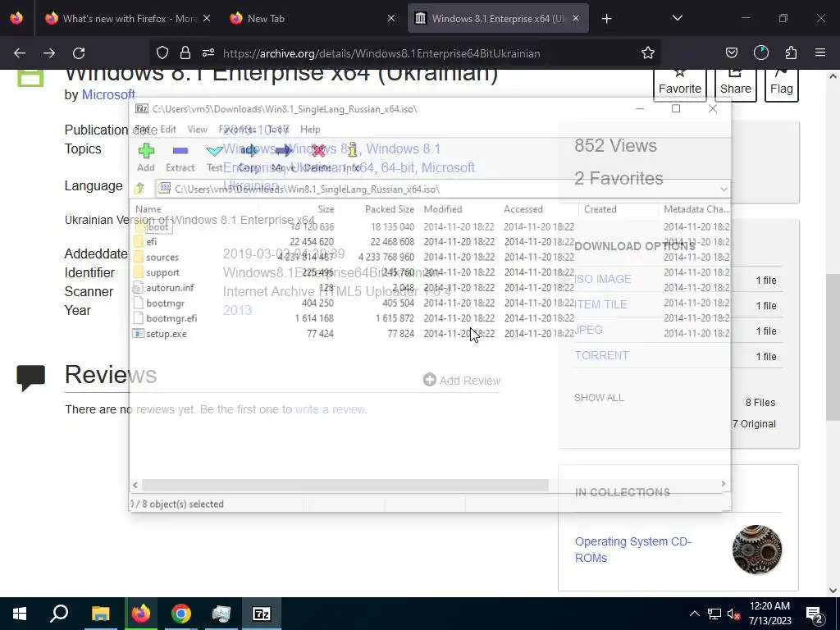840x630 pixels.
Task: Click the 7-Zip horizontal scrollbar
Action: click(x=345, y=485)
